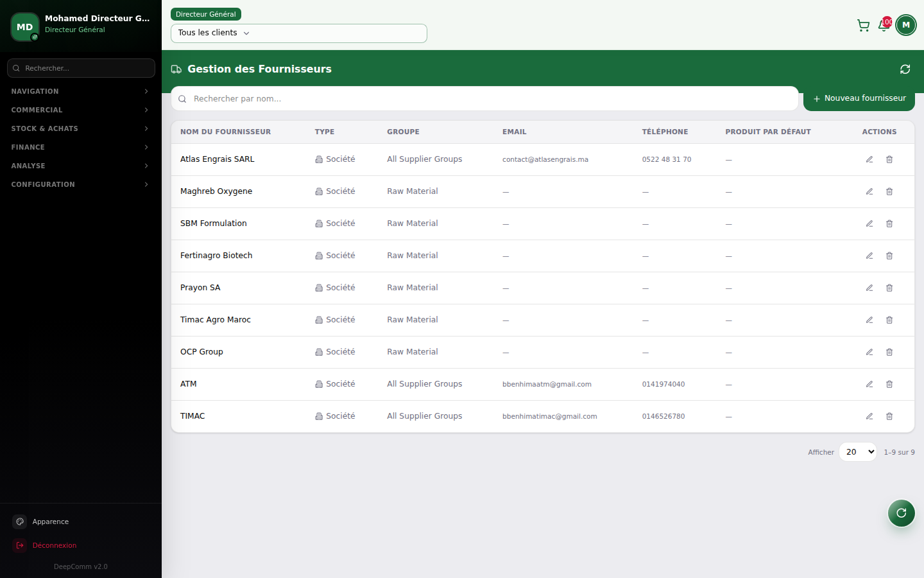Click the NOM DU FOURNISSEUR column header
Viewport: 924px width, 578px height.
[x=225, y=132]
